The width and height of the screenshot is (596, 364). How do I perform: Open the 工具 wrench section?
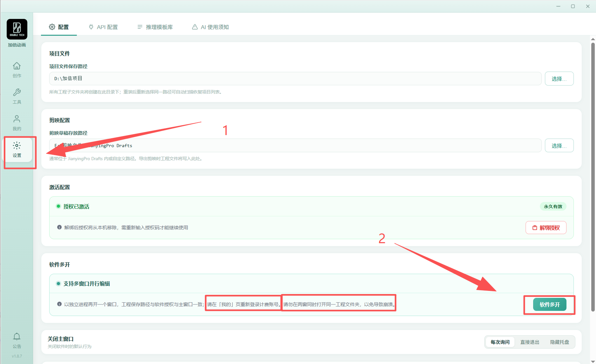tap(17, 96)
